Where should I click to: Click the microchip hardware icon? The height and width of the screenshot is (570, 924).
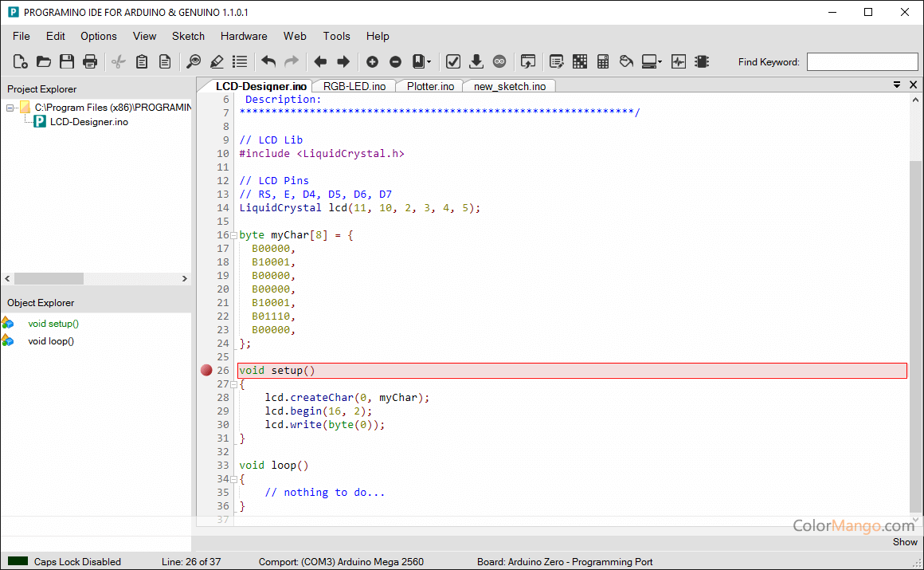702,61
